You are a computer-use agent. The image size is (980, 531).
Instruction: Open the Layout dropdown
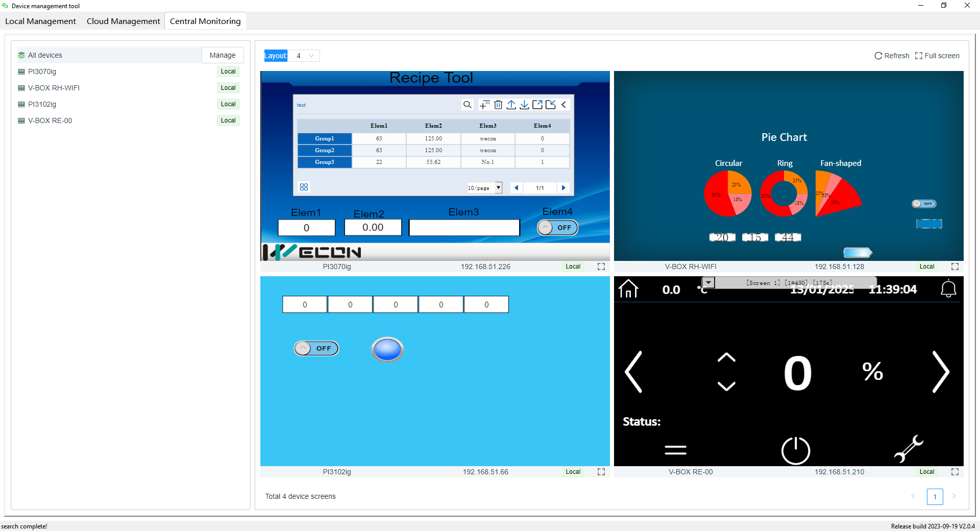[x=304, y=56]
